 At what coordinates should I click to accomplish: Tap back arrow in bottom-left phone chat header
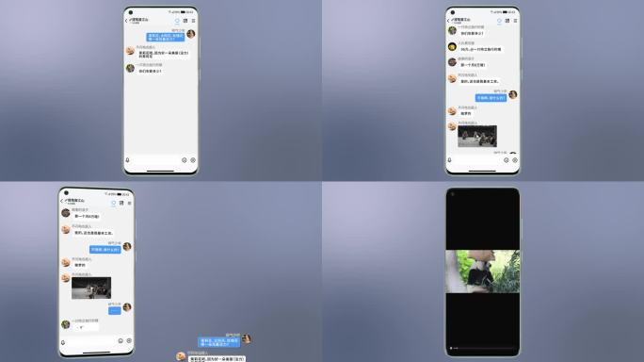[61, 201]
